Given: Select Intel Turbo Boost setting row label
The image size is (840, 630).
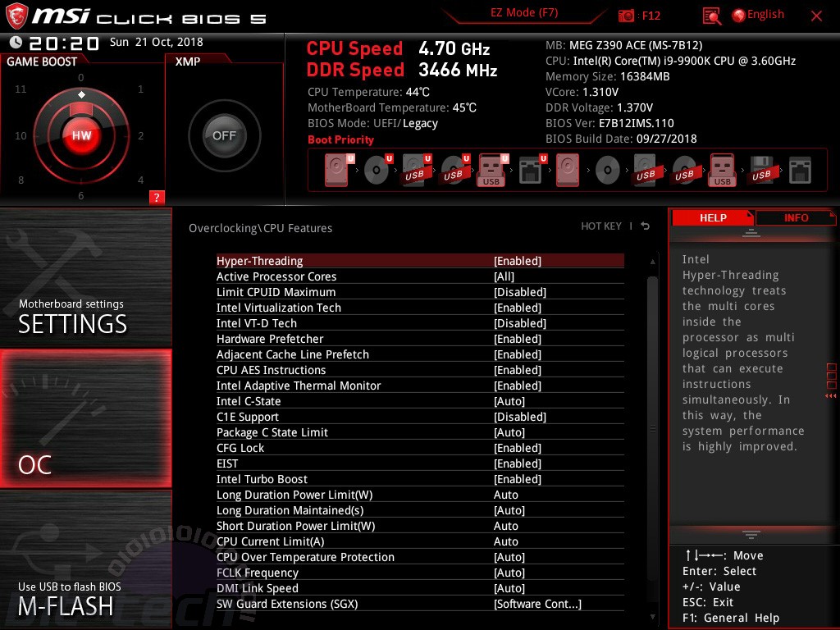Looking at the screenshot, I should point(262,479).
